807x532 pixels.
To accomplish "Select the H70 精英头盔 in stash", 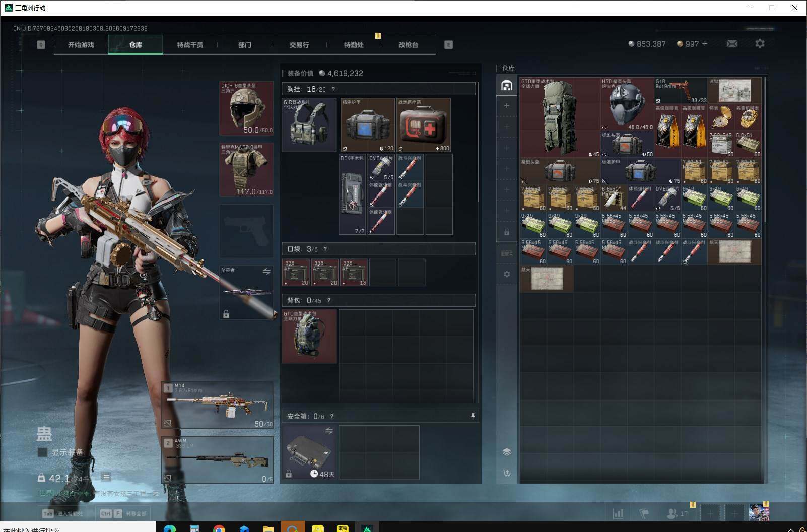I will click(627, 104).
